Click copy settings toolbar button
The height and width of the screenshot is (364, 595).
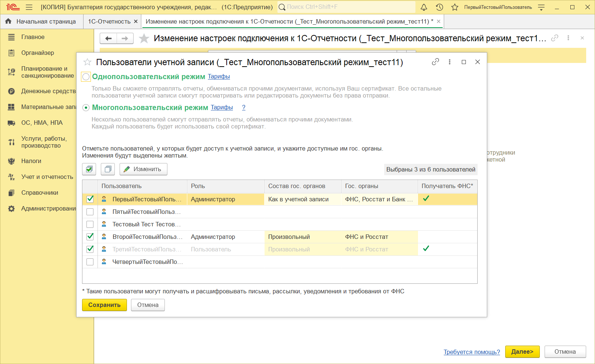coord(108,169)
